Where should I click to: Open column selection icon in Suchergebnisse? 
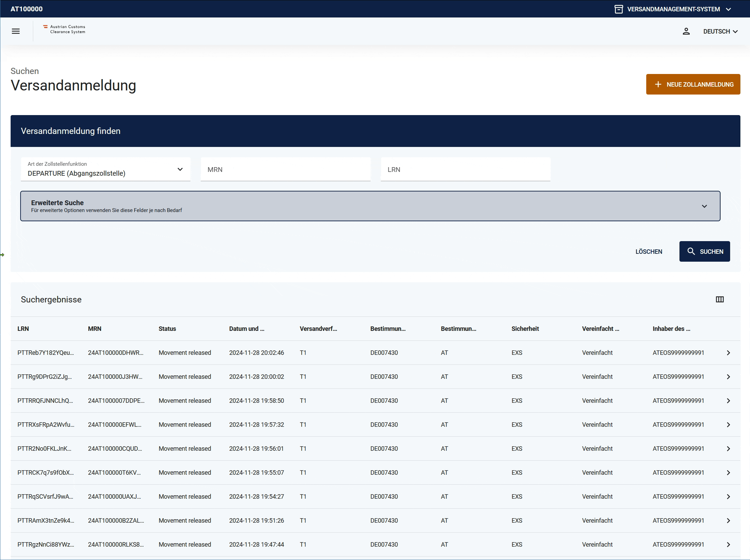click(720, 299)
